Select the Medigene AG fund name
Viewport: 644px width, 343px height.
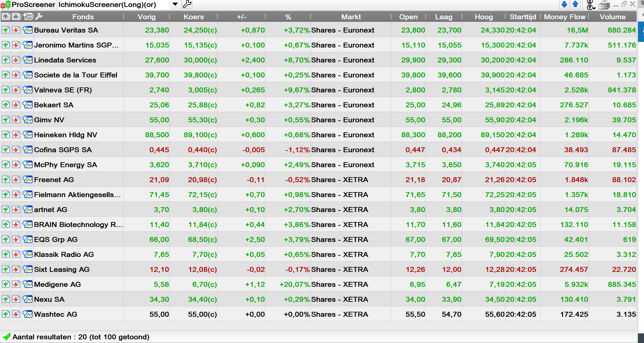(58, 285)
